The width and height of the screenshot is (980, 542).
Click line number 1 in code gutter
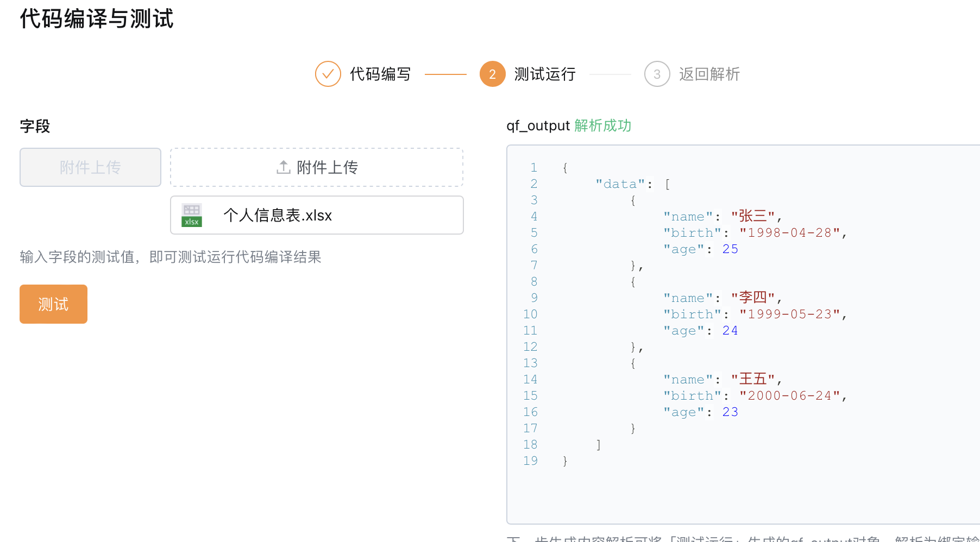534,167
